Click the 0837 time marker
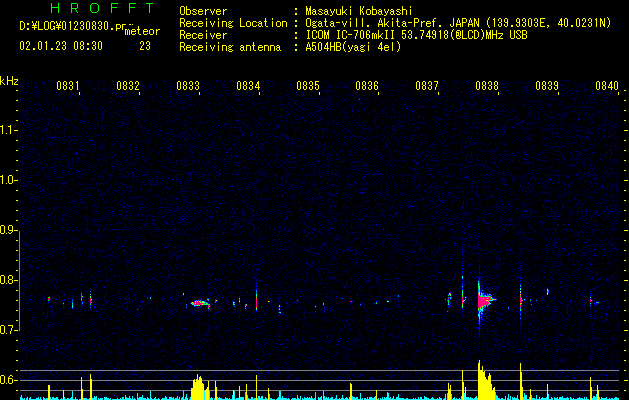 point(427,86)
